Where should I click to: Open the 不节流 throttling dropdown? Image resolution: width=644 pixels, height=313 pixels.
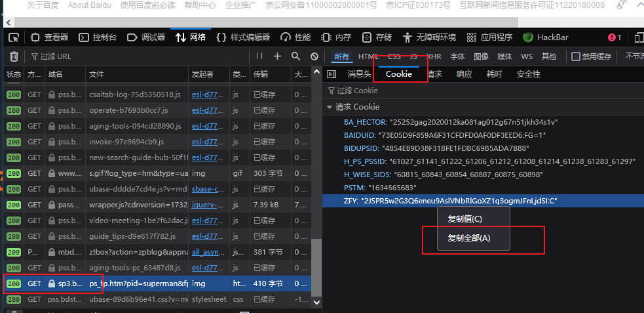click(x=634, y=56)
